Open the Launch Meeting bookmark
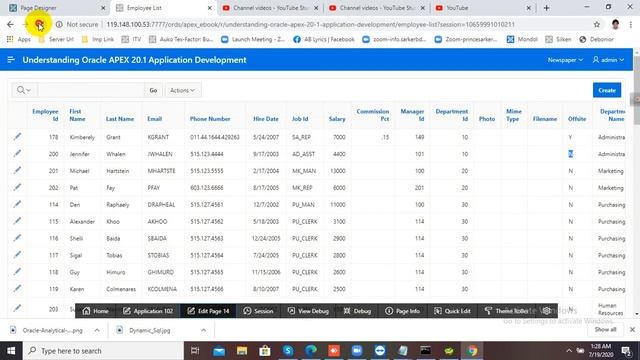The width and height of the screenshot is (640, 360). point(253,39)
